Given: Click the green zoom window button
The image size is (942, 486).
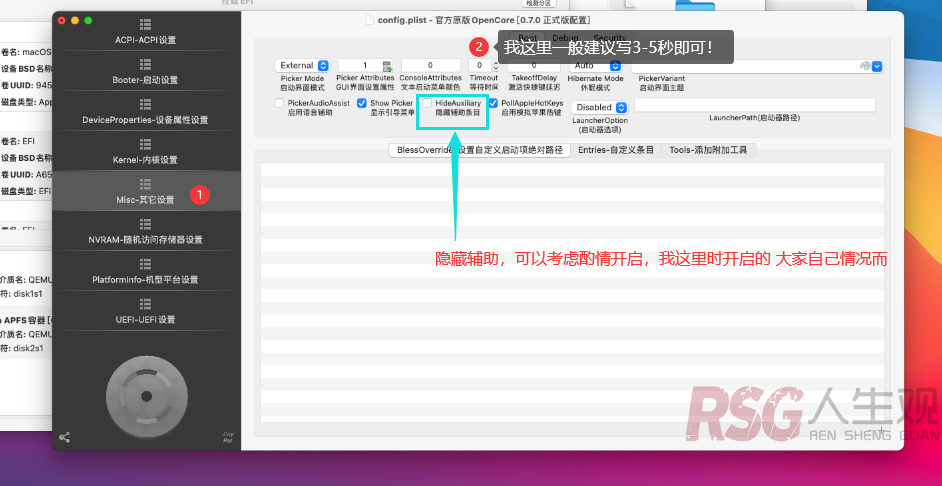Looking at the screenshot, I should click(88, 20).
